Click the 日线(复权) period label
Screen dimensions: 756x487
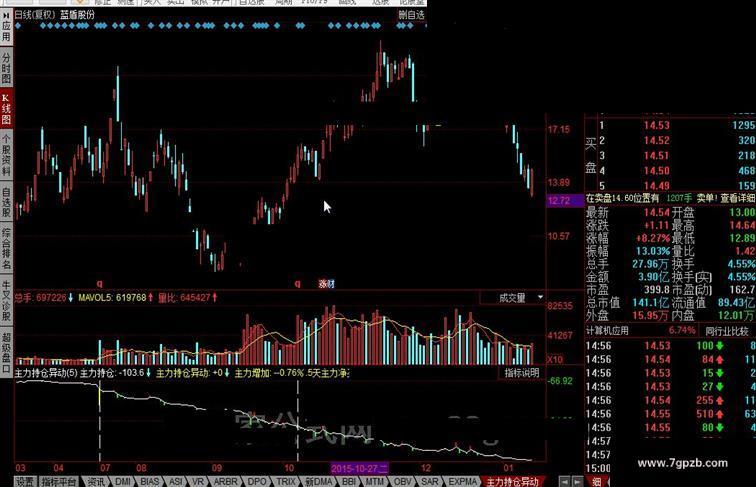pyautogui.click(x=34, y=15)
